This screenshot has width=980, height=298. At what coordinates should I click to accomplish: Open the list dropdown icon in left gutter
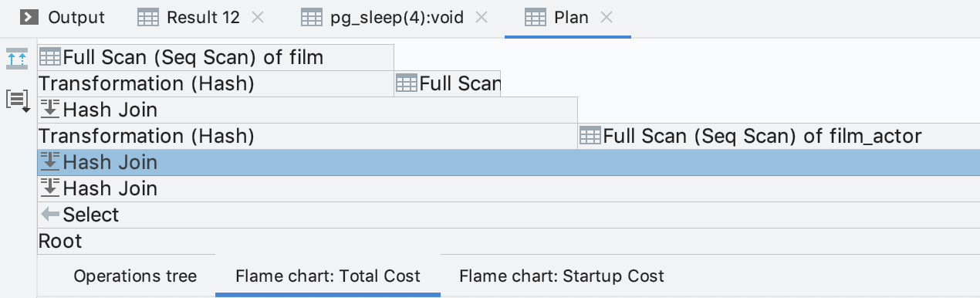[x=17, y=100]
